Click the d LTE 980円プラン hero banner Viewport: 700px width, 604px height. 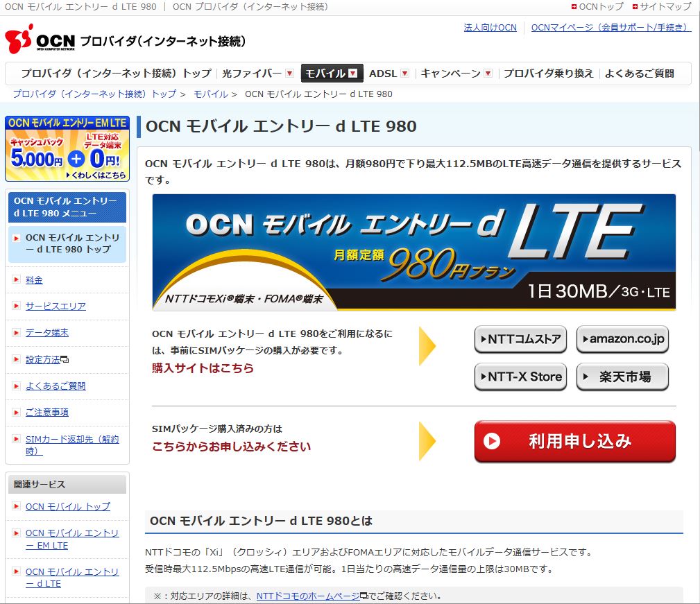tap(414, 252)
